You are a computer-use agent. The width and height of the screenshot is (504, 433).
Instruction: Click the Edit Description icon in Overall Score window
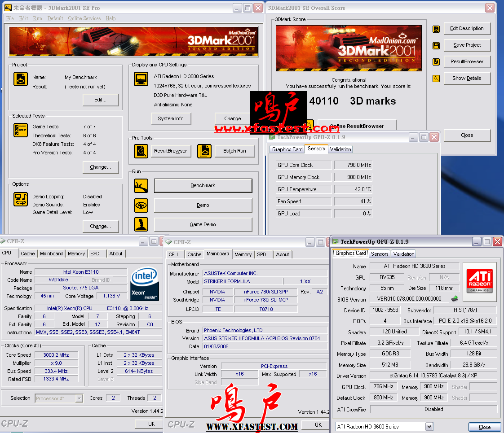click(x=436, y=29)
